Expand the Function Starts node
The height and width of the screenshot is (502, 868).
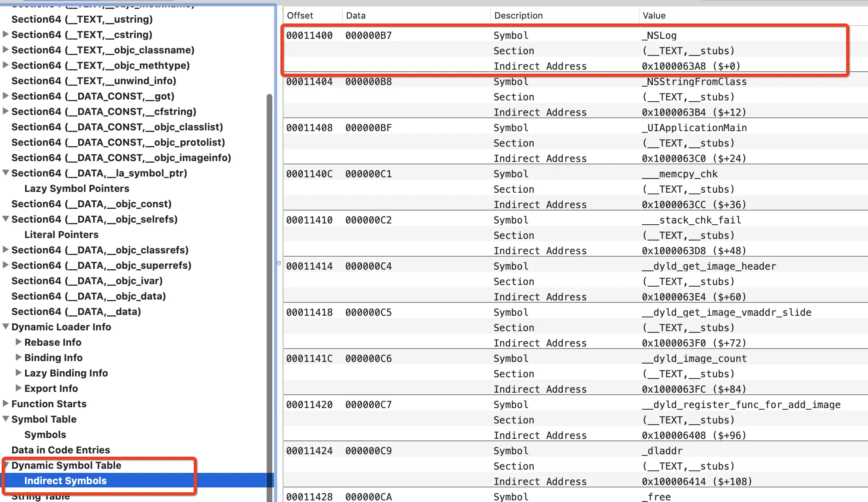point(6,404)
